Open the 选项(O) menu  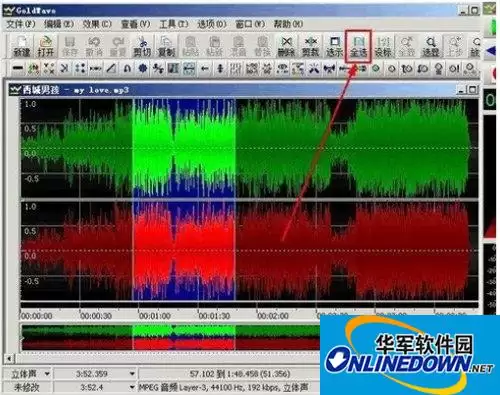(212, 24)
